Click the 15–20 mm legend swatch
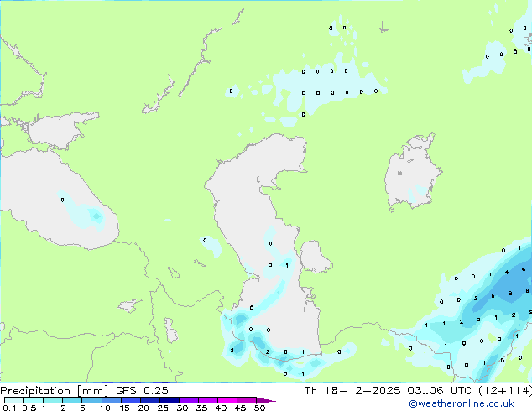The height and width of the screenshot is (411, 532). point(131,400)
